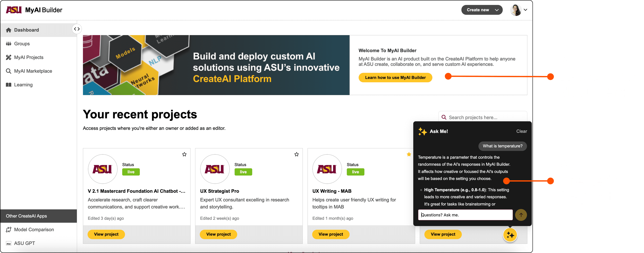Click the Other CreateAI Apps section header
644x253 pixels.
[39, 216]
